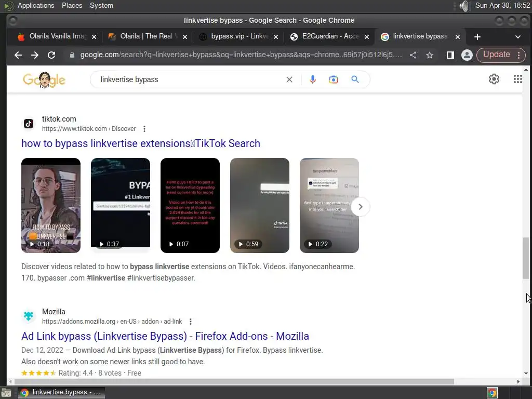Go back to the previous page

18,55
